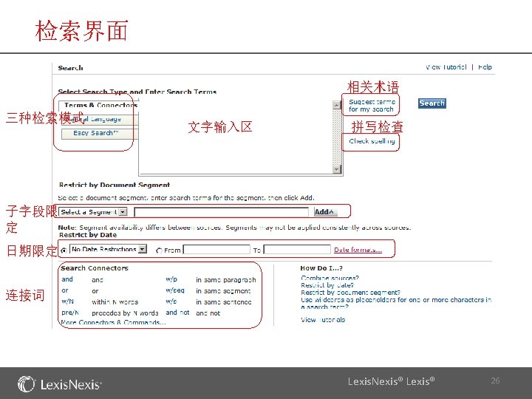Click the pre/N connector link
This screenshot has width=532, height=399.
point(70,313)
